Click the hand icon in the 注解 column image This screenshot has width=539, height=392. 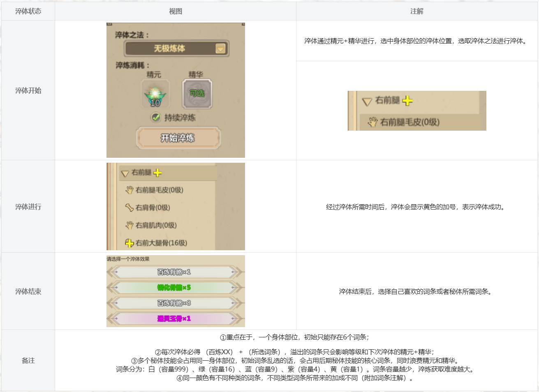click(x=372, y=122)
